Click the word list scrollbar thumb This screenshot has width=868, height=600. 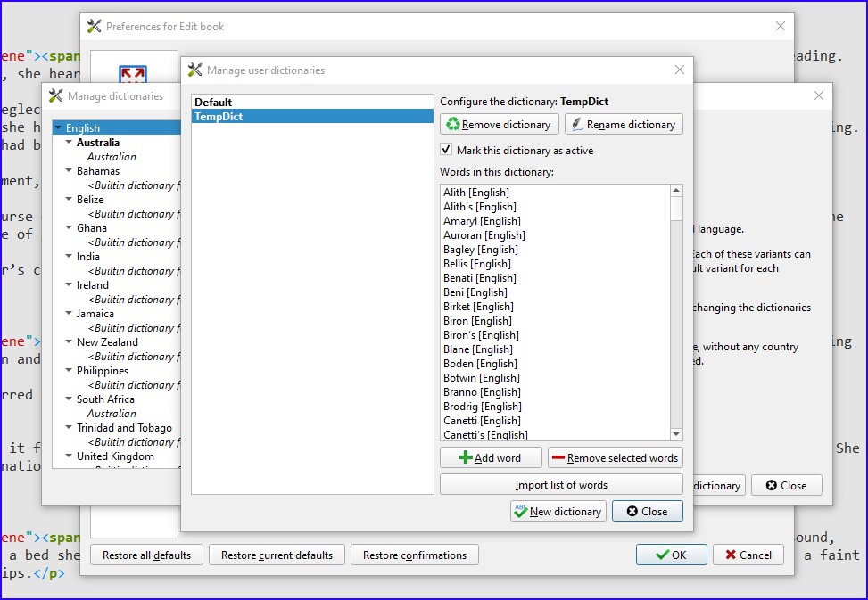(x=676, y=209)
